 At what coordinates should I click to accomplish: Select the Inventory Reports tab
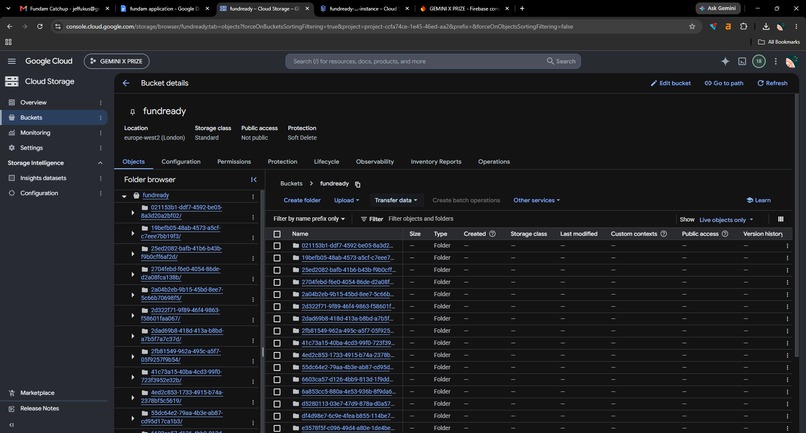click(436, 161)
